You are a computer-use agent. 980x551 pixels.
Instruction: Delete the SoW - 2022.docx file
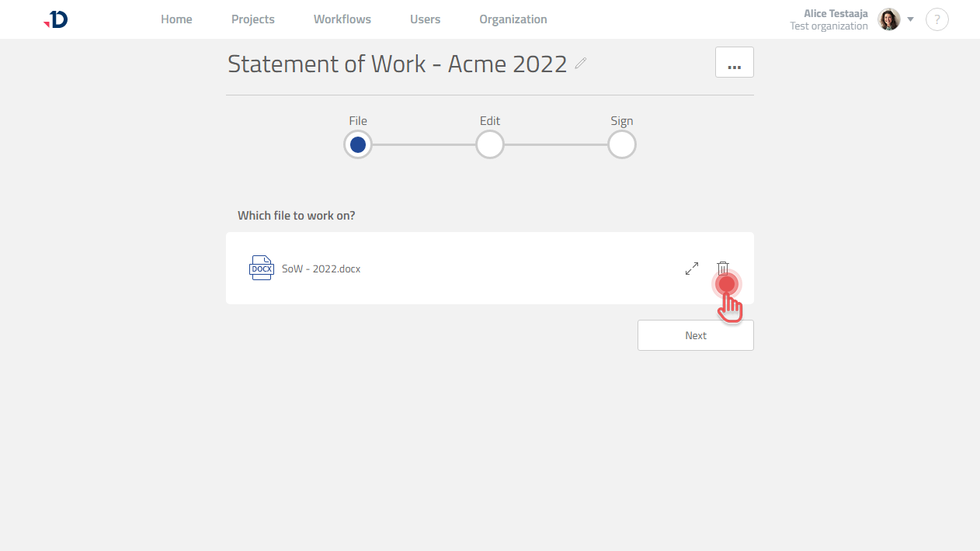coord(722,268)
